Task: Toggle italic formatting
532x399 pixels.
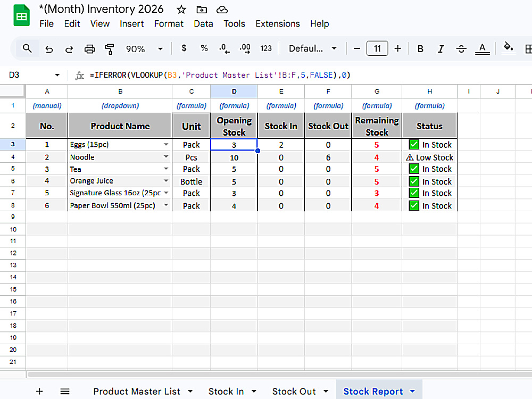Action: tap(440, 49)
